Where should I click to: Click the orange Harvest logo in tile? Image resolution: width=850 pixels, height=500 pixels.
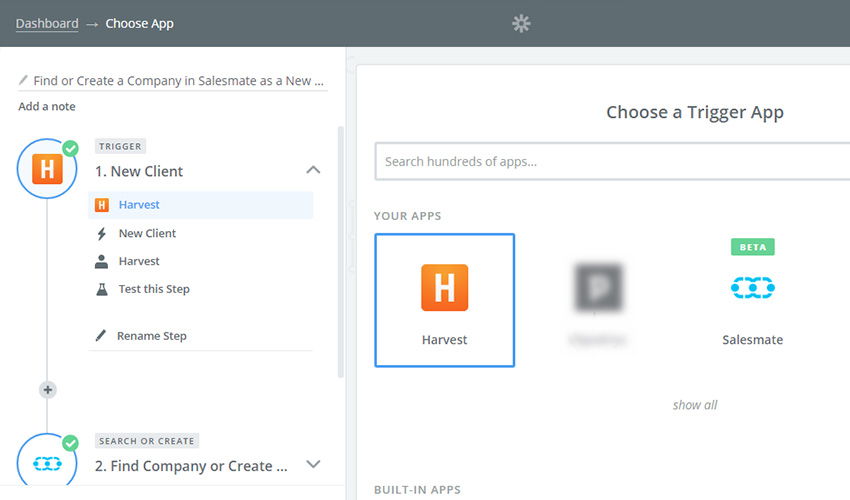point(445,287)
